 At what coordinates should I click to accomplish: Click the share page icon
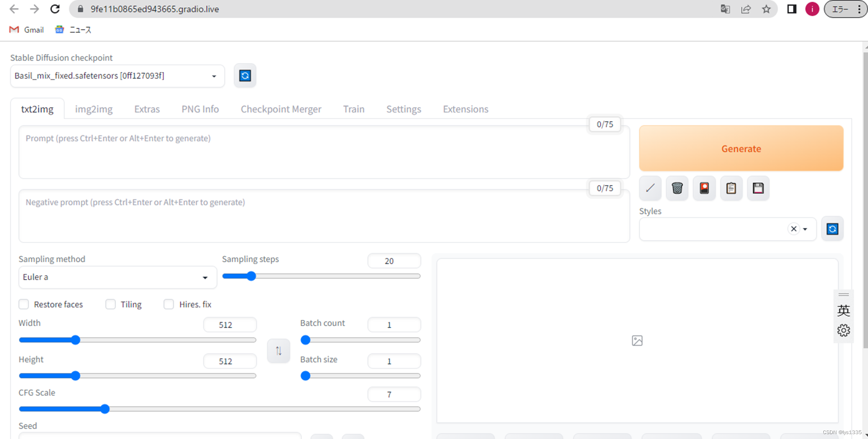[x=746, y=9]
